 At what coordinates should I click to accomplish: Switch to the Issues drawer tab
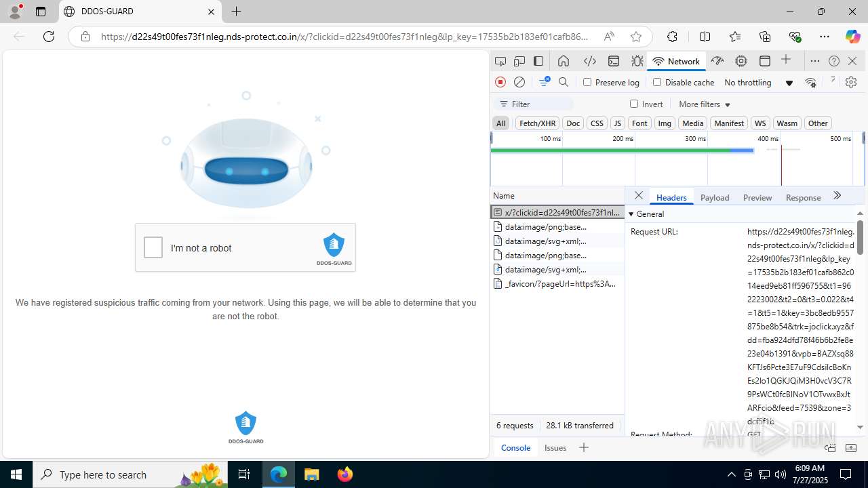[x=555, y=447]
